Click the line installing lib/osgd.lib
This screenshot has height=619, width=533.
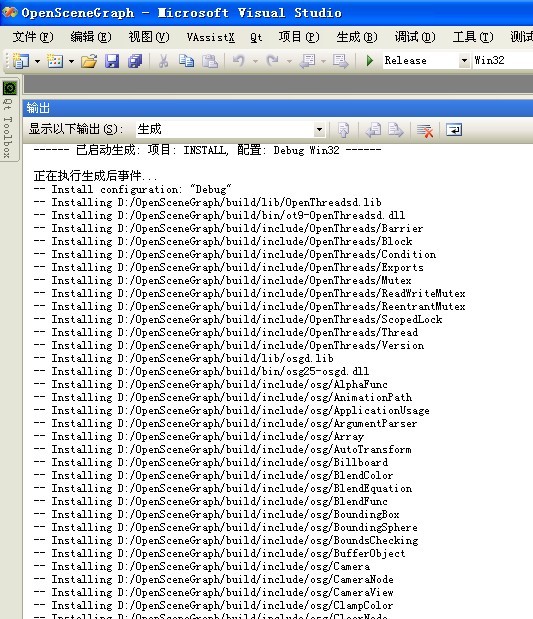point(184,358)
